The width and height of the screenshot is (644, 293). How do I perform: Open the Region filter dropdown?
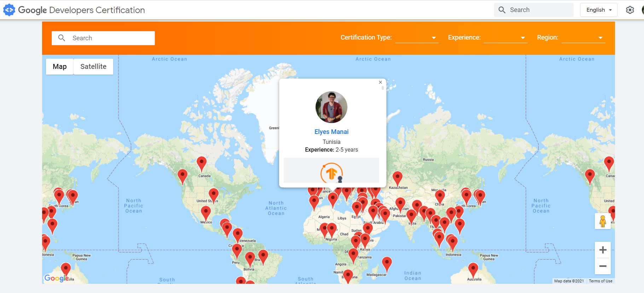pyautogui.click(x=584, y=37)
